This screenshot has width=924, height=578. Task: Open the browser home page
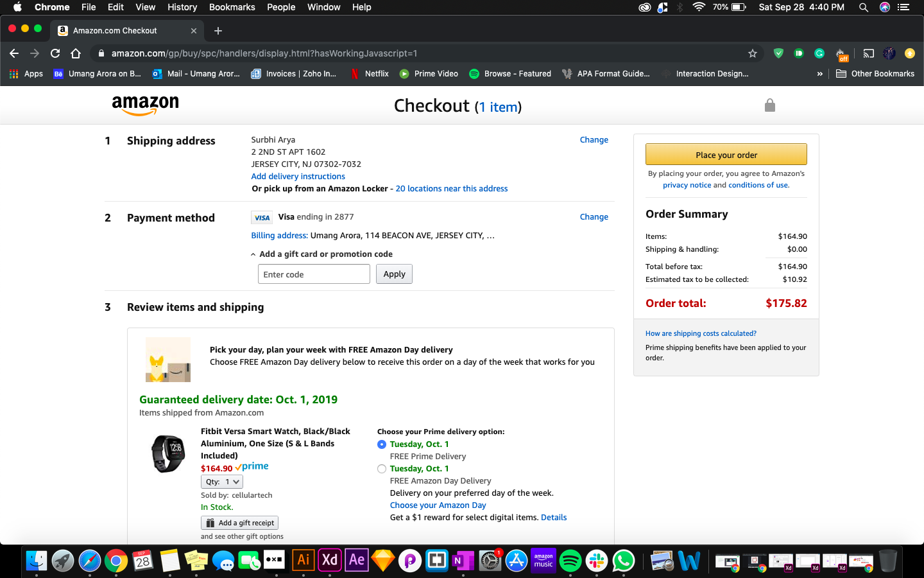[x=76, y=53]
